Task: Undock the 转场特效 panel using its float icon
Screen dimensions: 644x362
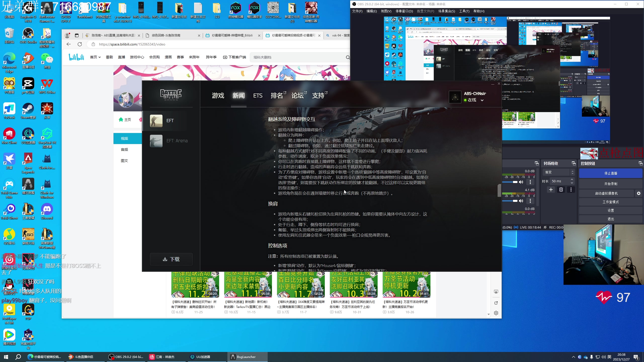Action: (x=574, y=163)
